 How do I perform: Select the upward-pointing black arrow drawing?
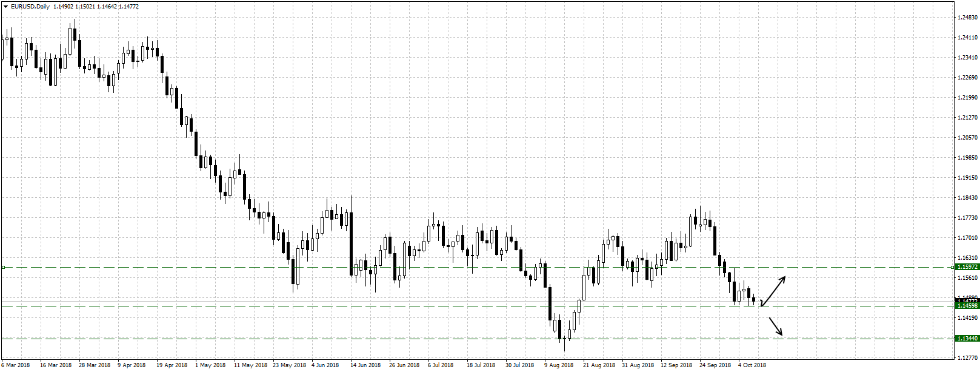point(773,291)
